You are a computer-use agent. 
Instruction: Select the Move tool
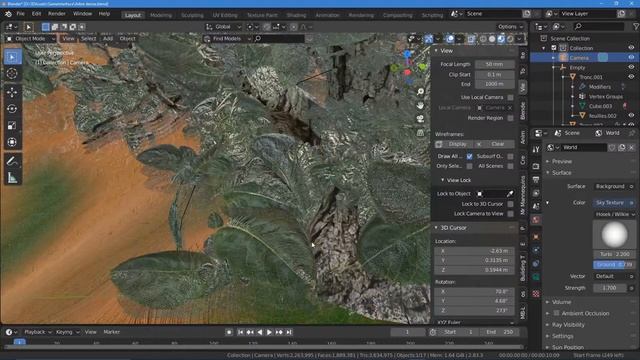tap(12, 92)
